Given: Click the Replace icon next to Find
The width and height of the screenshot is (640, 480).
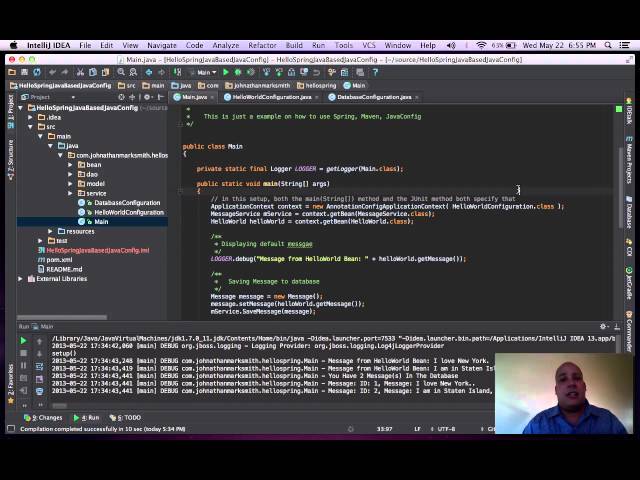Looking at the screenshot, I should point(133,72).
